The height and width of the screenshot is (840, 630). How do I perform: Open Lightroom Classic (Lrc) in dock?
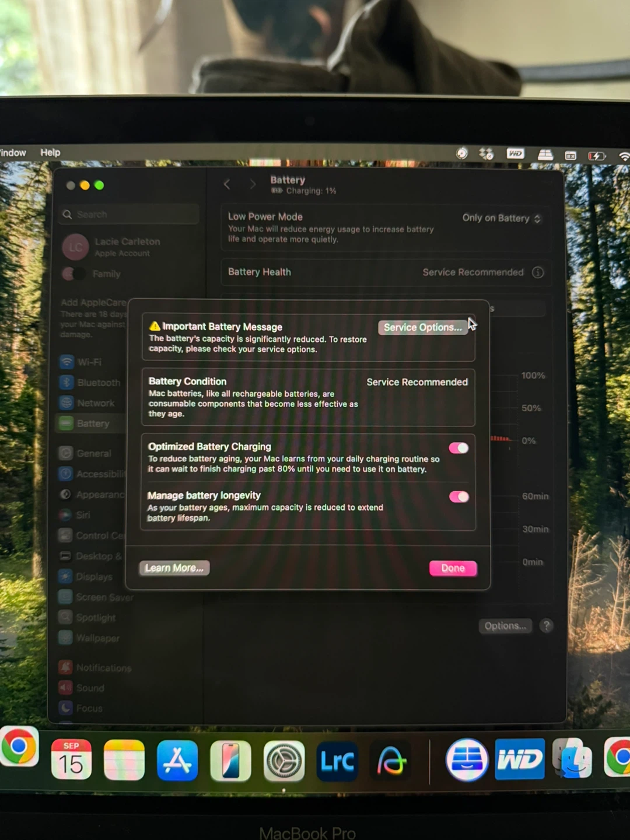337,761
